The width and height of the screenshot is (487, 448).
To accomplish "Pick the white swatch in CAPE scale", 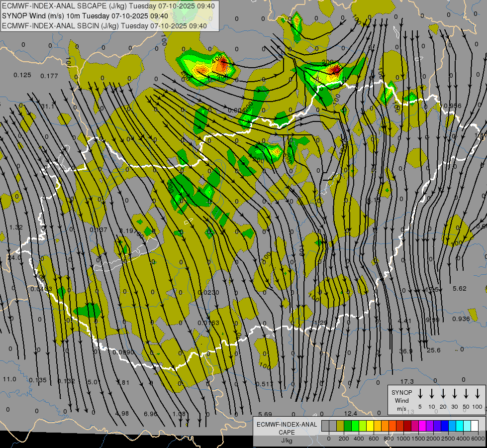I will [x=475, y=426].
